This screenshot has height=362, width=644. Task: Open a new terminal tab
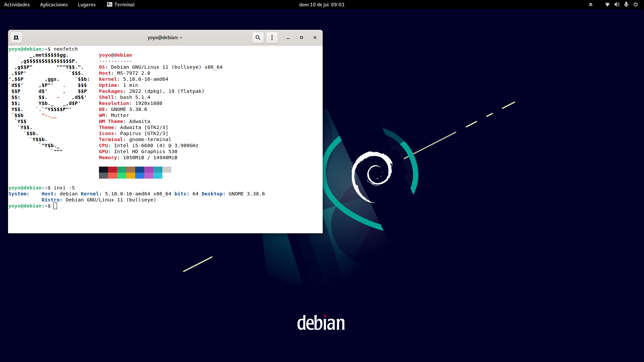(16, 38)
